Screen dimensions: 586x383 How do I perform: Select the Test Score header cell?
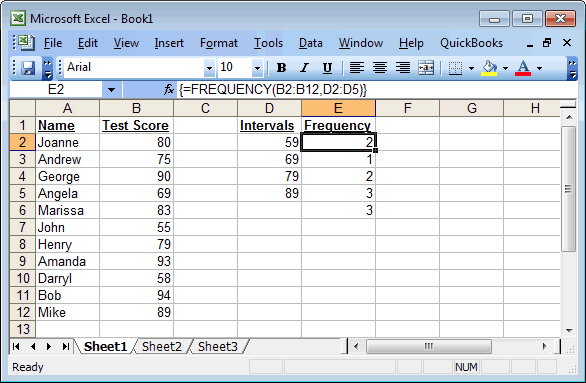tap(136, 125)
